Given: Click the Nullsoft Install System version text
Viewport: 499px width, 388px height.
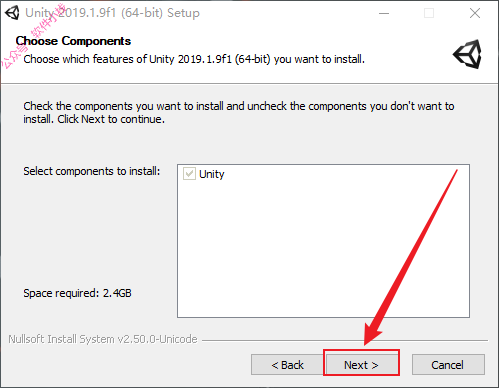Looking at the screenshot, I should [103, 339].
